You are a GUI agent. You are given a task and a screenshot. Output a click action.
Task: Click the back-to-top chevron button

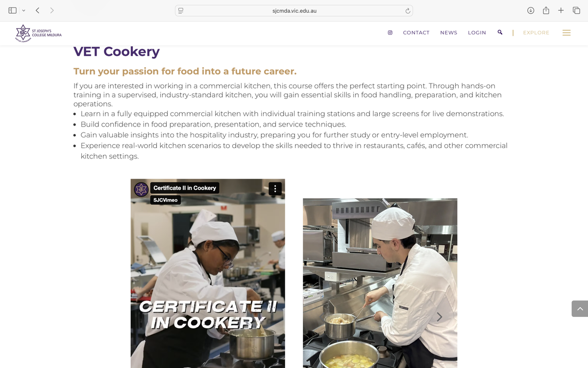[580, 309]
